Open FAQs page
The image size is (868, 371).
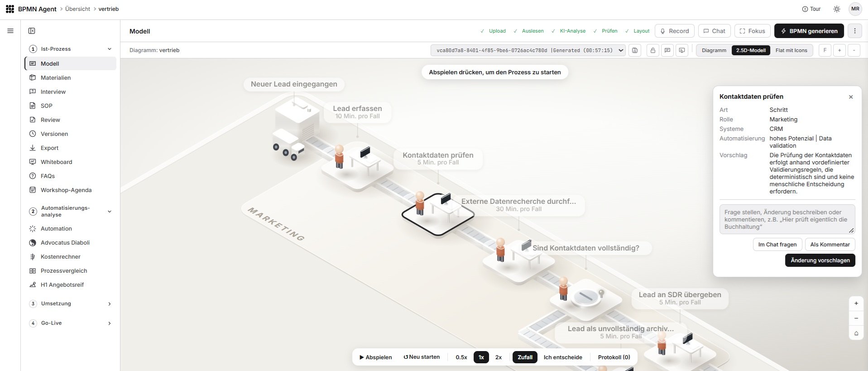(x=71, y=176)
